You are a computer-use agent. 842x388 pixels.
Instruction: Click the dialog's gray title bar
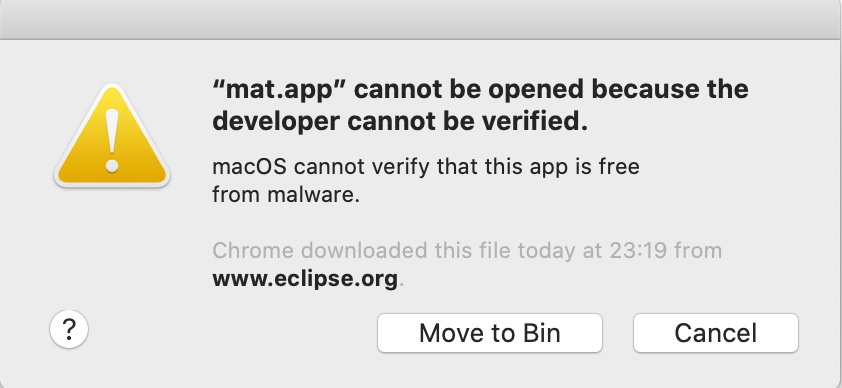point(421,19)
